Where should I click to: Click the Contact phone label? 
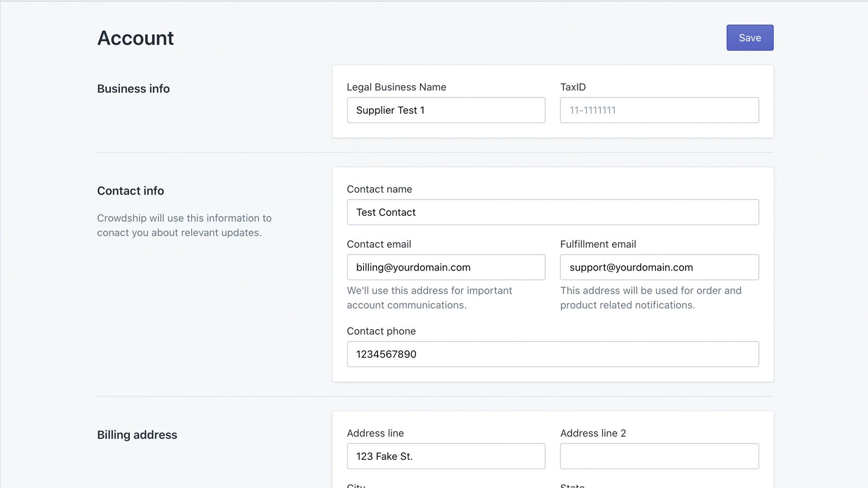pos(381,331)
